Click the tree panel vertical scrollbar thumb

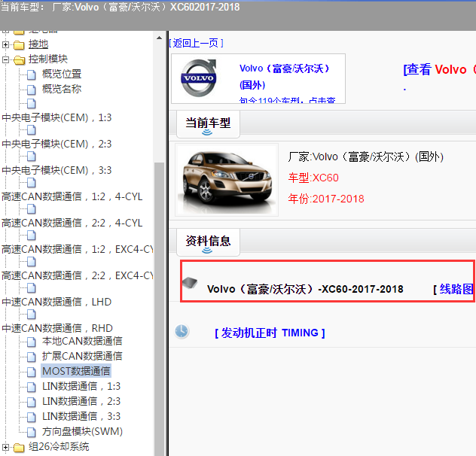(x=159, y=309)
